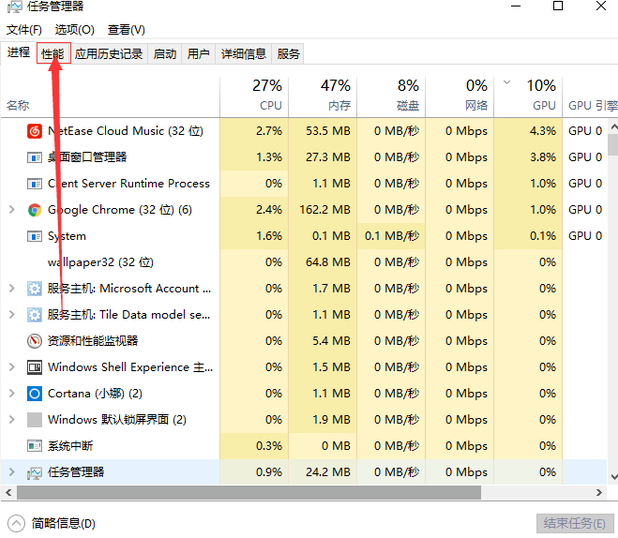The height and width of the screenshot is (538, 618).
Task: Click the Client Server Runtime Process icon
Action: click(x=35, y=184)
